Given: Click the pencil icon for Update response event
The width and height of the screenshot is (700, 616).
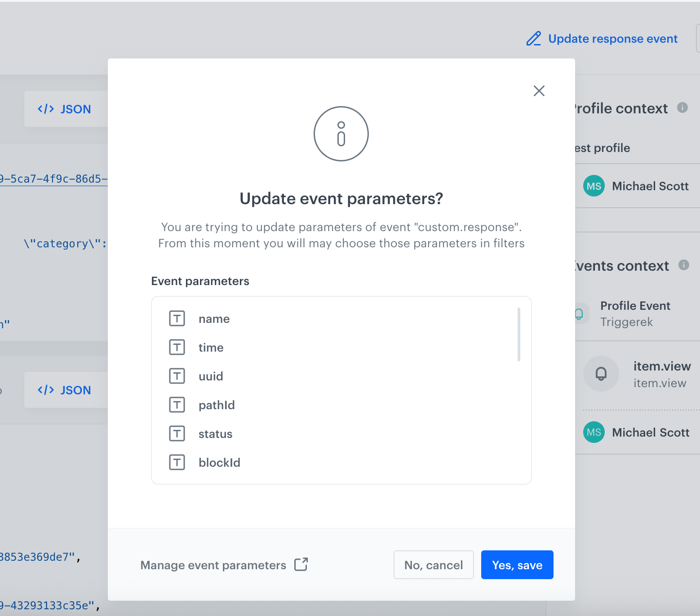Looking at the screenshot, I should pos(534,39).
